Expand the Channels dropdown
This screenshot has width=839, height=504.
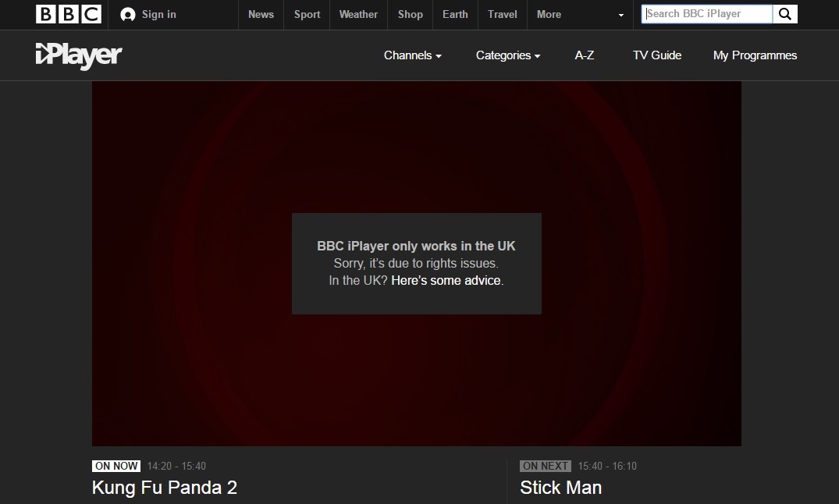pyautogui.click(x=413, y=55)
